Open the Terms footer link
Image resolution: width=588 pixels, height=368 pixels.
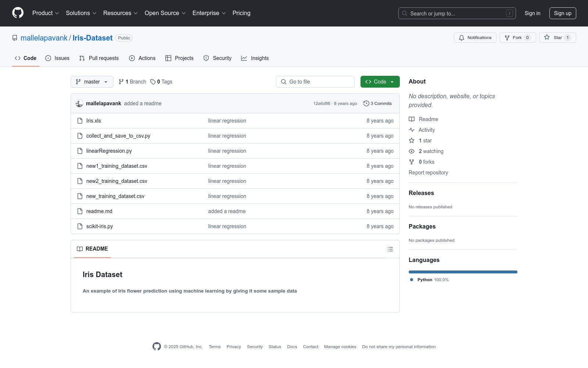click(215, 347)
